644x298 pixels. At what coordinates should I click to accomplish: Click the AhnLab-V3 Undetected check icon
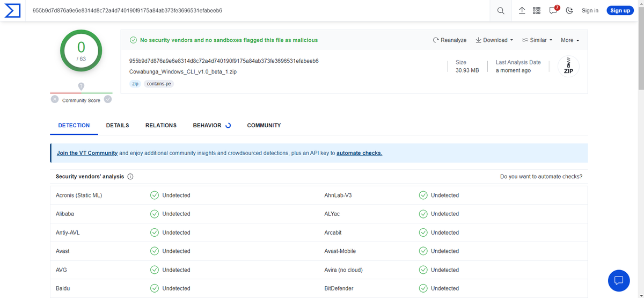[x=423, y=195]
